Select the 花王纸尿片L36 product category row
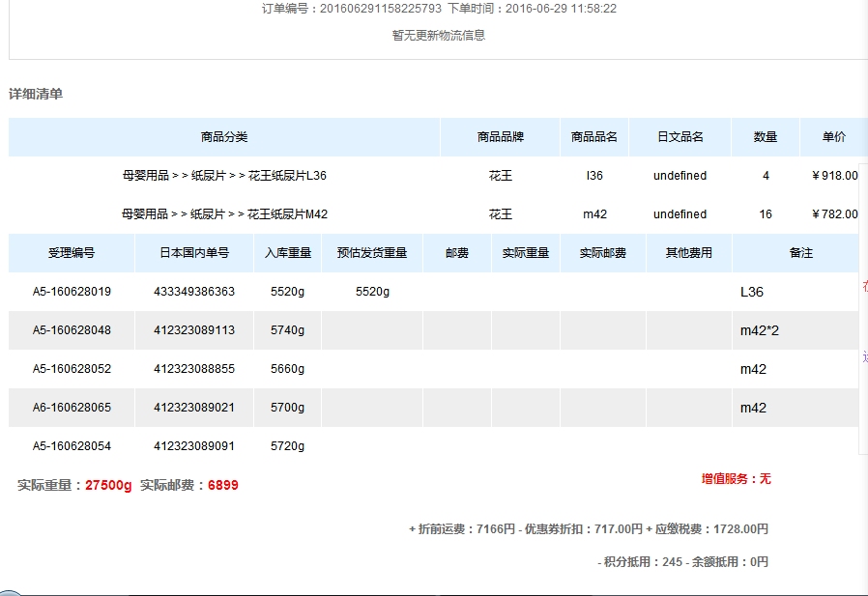This screenshot has width=868, height=596. (x=224, y=176)
